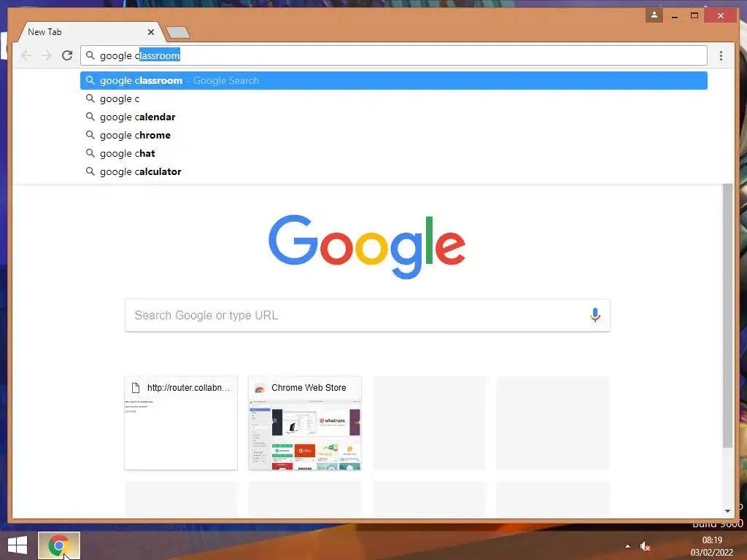747x560 pixels.
Task: Choose the google c suggestion
Action: [393, 98]
